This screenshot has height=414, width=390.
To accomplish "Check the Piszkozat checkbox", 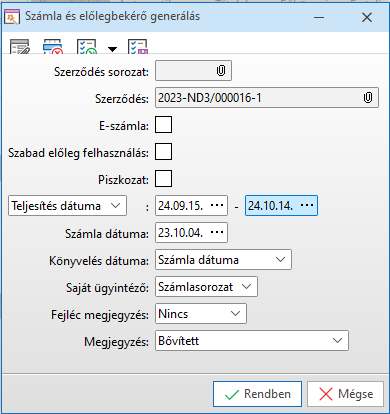I will [x=163, y=179].
